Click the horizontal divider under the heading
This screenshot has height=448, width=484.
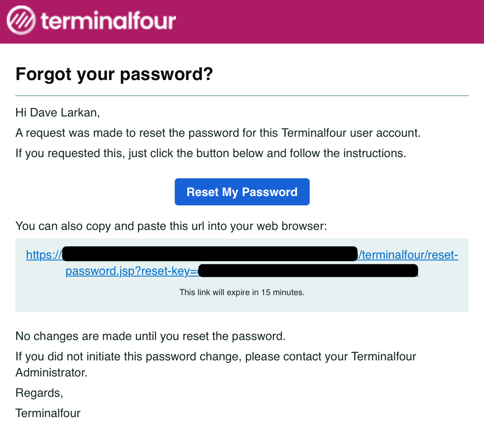(242, 95)
